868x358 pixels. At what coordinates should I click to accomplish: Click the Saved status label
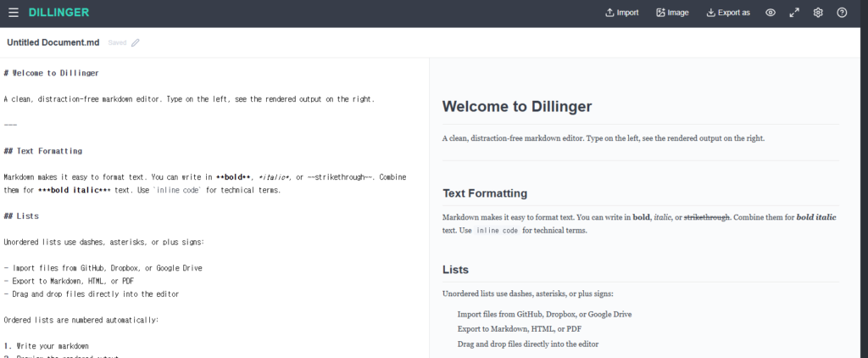117,42
